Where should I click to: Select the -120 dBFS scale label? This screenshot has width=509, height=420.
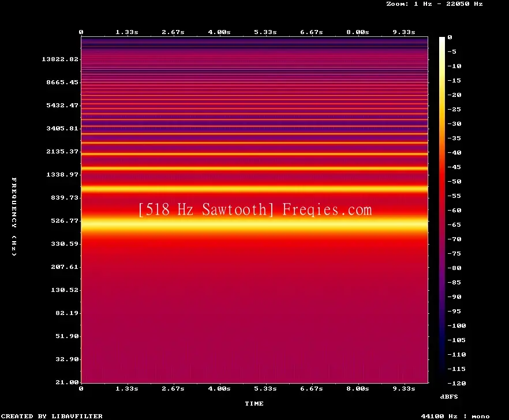pos(456,383)
